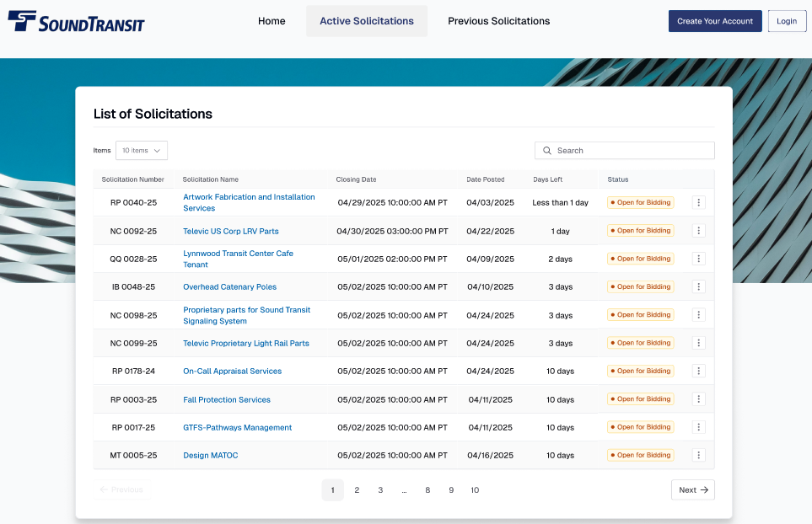Switch to the Previous Solicitations tab
This screenshot has height=524, width=812.
(x=498, y=21)
